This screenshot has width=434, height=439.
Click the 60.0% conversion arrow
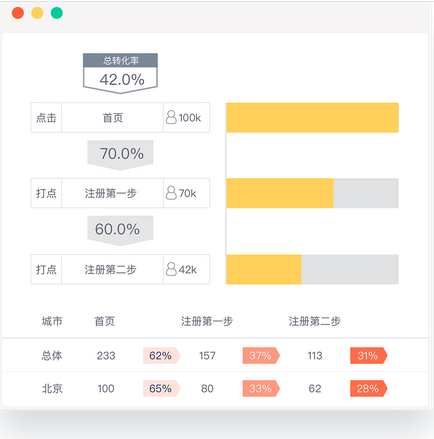[120, 230]
